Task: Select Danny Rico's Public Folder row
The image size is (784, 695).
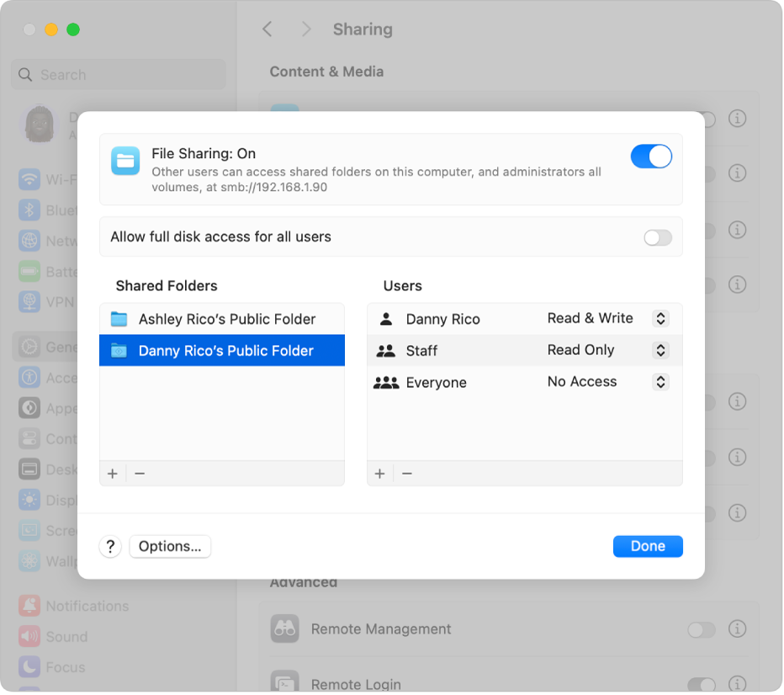Action: point(222,351)
